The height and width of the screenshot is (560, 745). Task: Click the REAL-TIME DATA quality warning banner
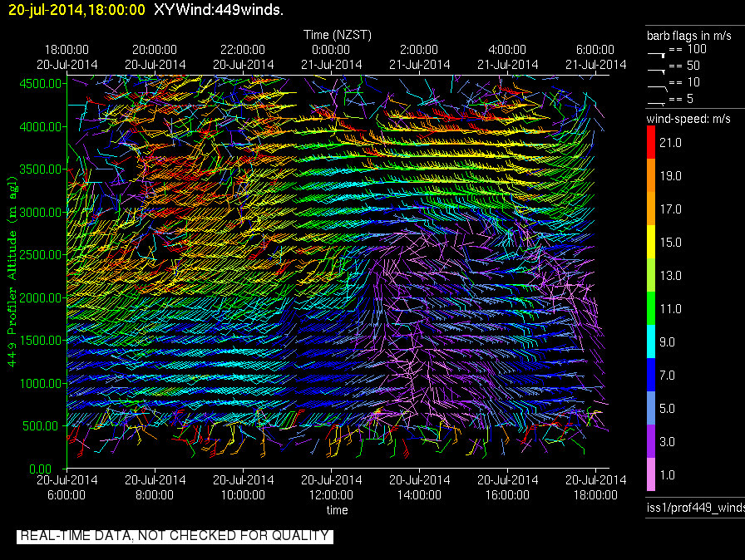tap(175, 536)
